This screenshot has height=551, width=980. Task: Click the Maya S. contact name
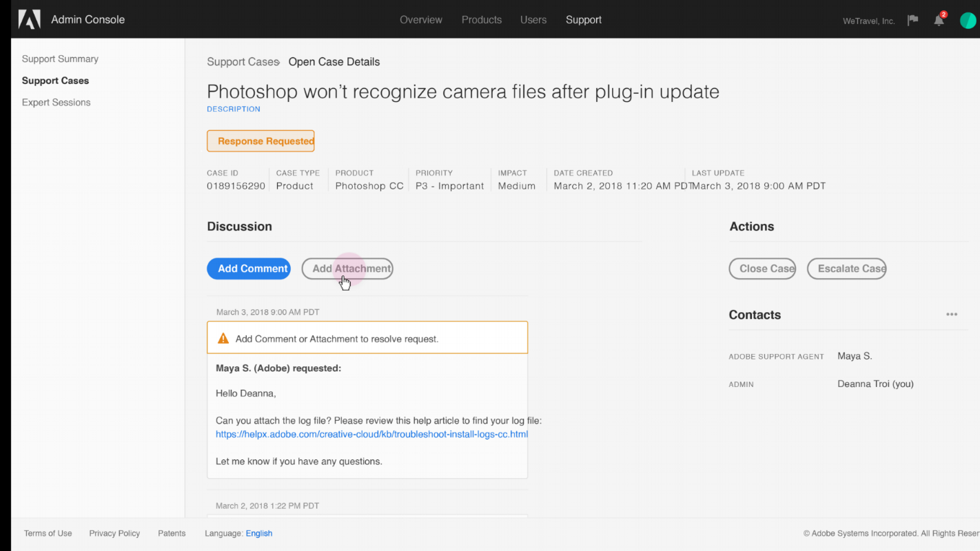pos(855,356)
